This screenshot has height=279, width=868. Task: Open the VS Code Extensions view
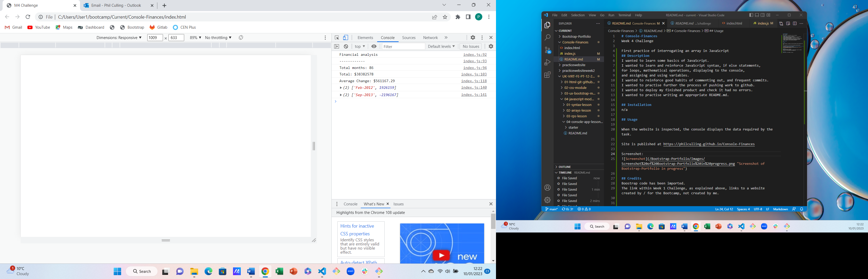(548, 75)
